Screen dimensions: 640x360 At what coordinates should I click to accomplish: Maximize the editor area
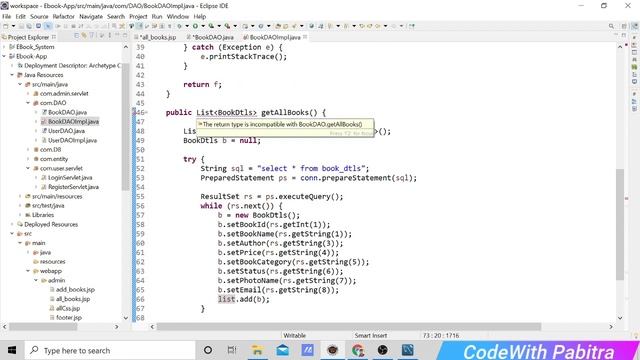tap(624, 36)
